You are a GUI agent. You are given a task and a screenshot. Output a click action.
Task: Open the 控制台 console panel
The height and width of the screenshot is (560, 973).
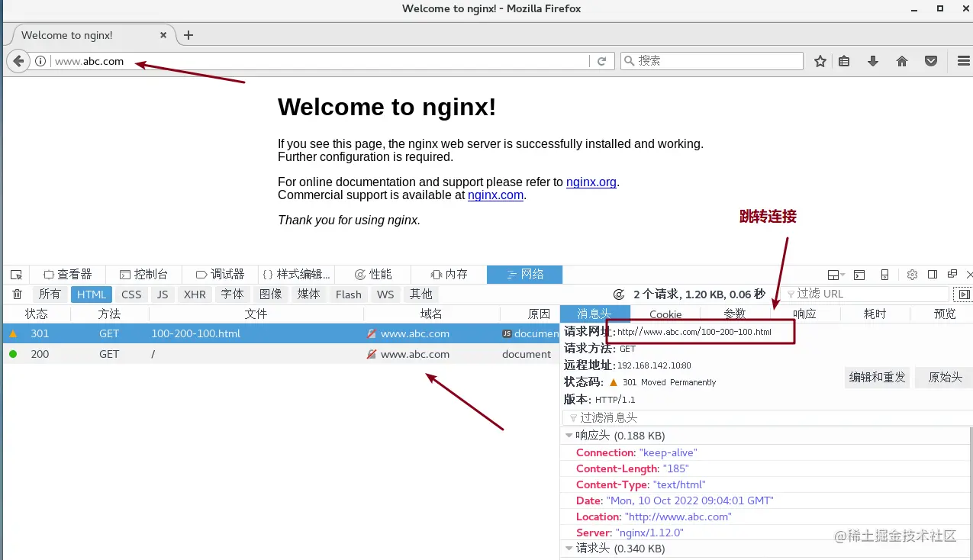(144, 274)
